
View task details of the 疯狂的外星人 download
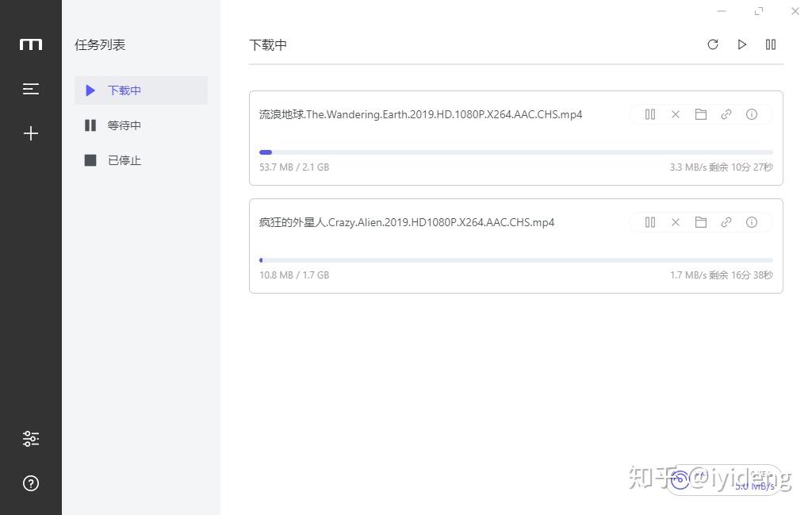(751, 222)
